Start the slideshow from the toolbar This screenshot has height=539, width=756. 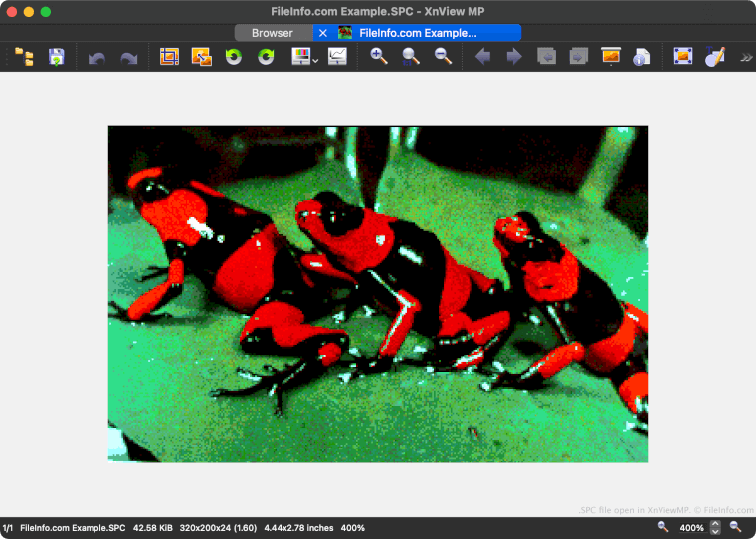click(x=611, y=57)
